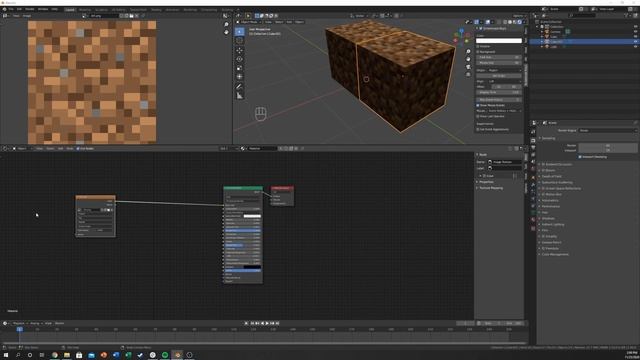This screenshot has height=360, width=640.
Task: Open the Render Engine dropdown
Action: (x=608, y=131)
